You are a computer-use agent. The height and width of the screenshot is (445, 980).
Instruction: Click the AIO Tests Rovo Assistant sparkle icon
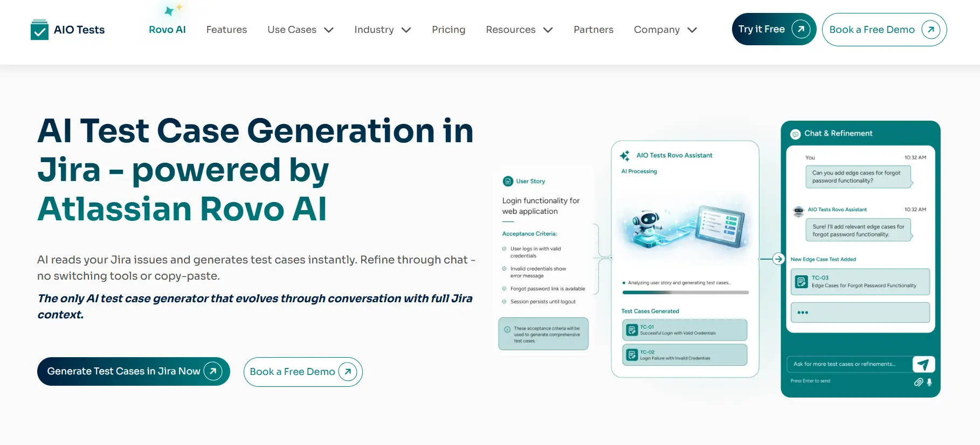(625, 156)
